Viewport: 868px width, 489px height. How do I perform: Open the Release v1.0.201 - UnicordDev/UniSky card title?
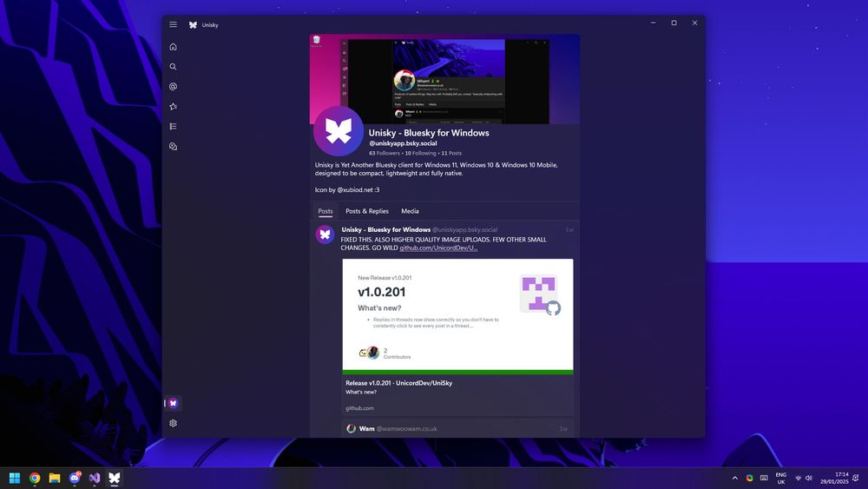399,383
